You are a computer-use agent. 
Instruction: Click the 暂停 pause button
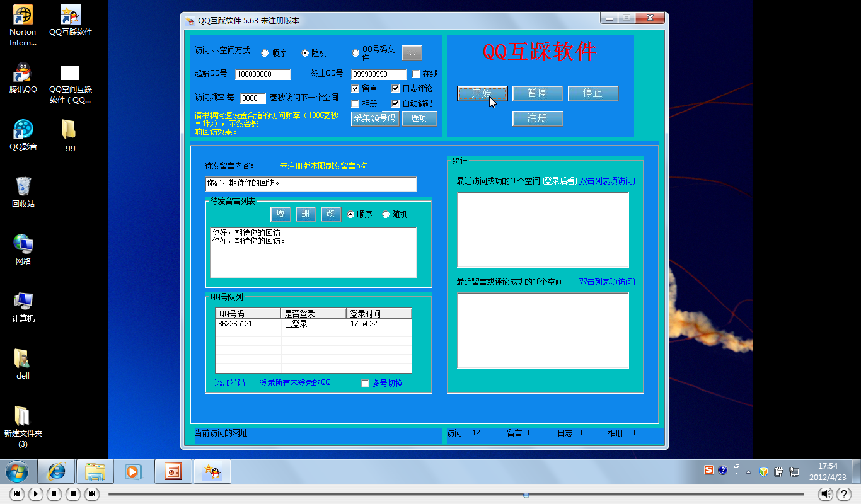click(x=537, y=93)
